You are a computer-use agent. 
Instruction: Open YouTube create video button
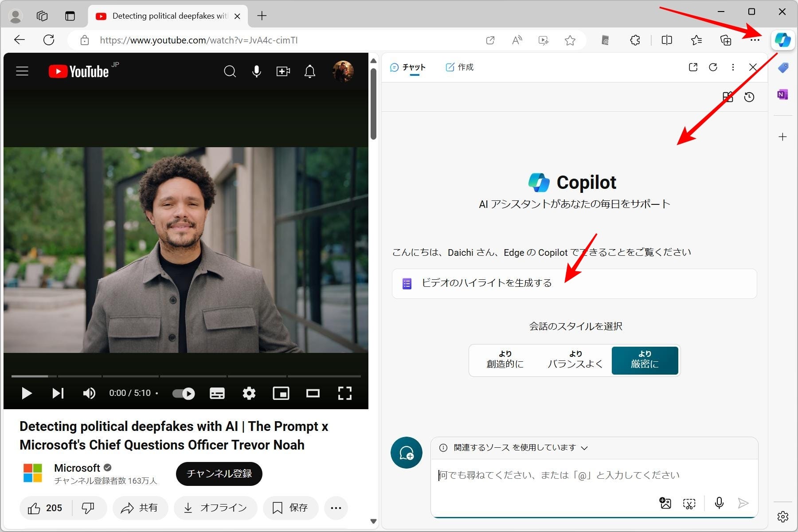click(283, 71)
